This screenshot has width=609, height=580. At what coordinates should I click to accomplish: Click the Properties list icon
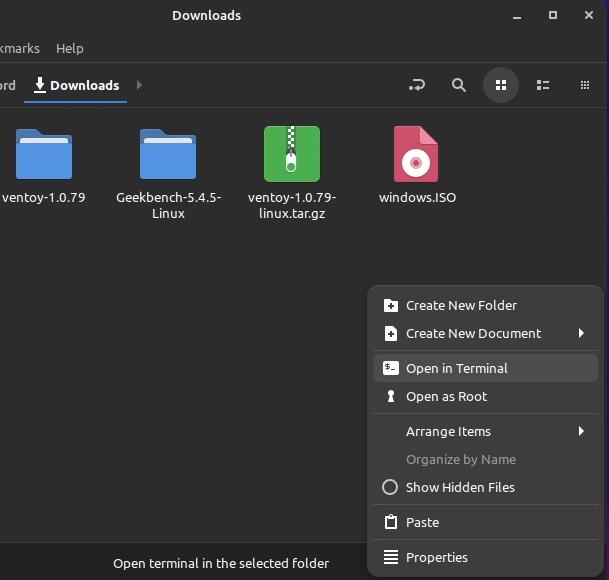point(391,557)
